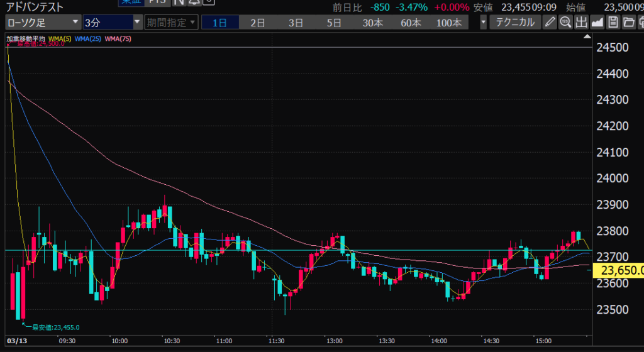This screenshot has height=352, width=644.
Task: Click the テクニカル button
Action: coord(515,23)
